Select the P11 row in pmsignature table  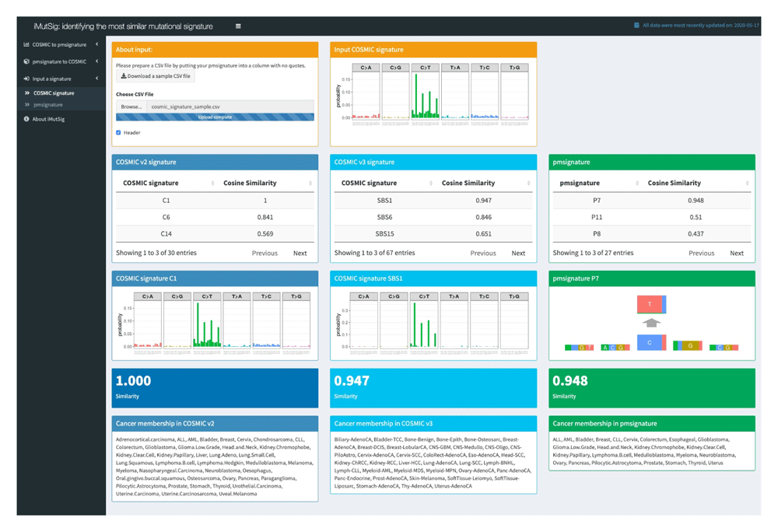[x=651, y=217]
